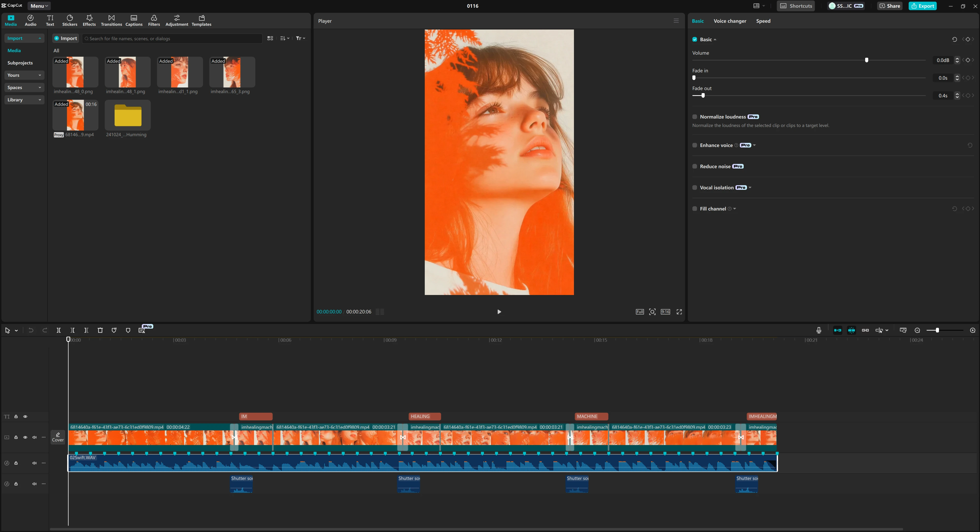Click the microphone record voiceover icon
The image size is (980, 532).
(819, 330)
